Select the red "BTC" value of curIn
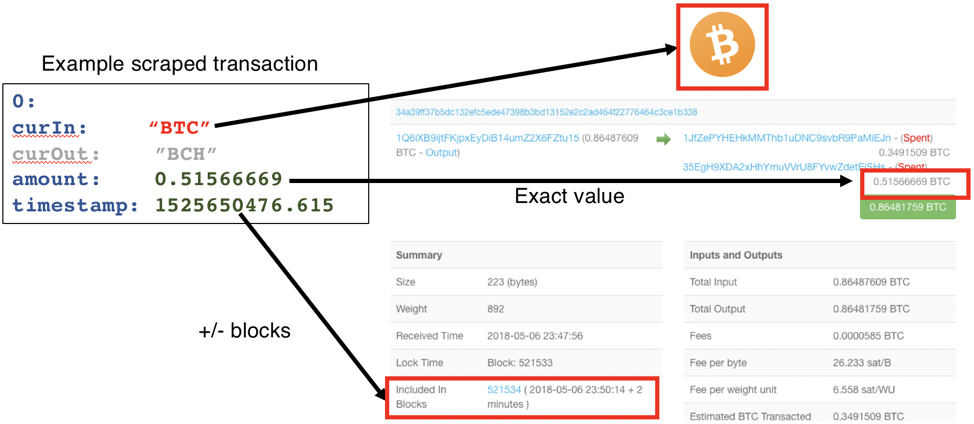974x424 pixels. tap(181, 128)
